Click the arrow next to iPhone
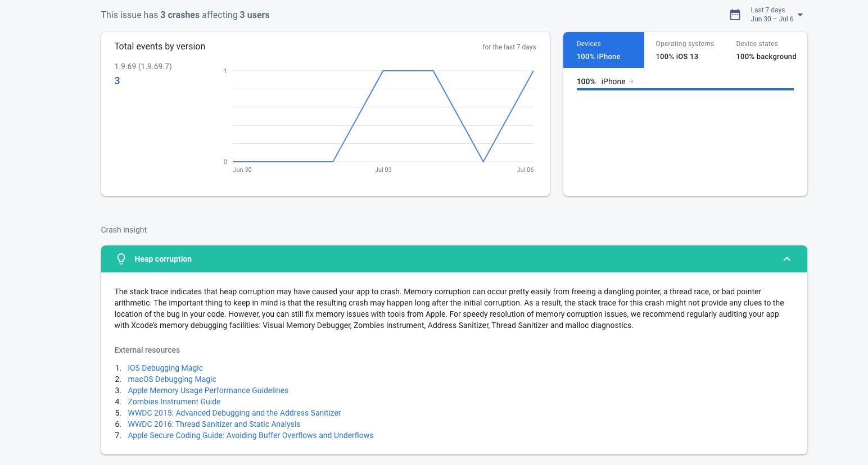This screenshot has width=868, height=465. click(631, 81)
